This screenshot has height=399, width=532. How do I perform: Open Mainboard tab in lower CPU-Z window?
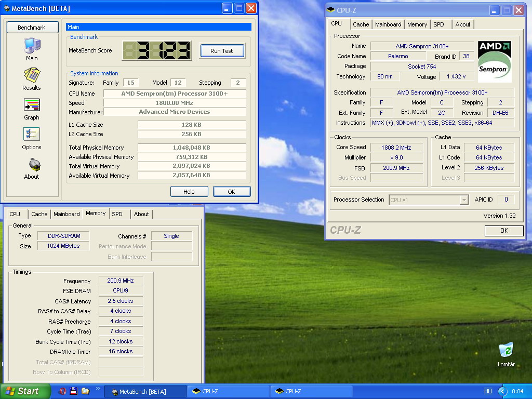click(x=66, y=214)
